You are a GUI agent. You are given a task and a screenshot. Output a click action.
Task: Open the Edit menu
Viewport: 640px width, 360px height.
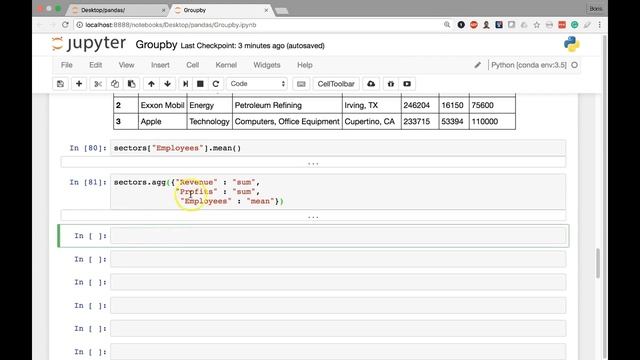(x=96, y=65)
